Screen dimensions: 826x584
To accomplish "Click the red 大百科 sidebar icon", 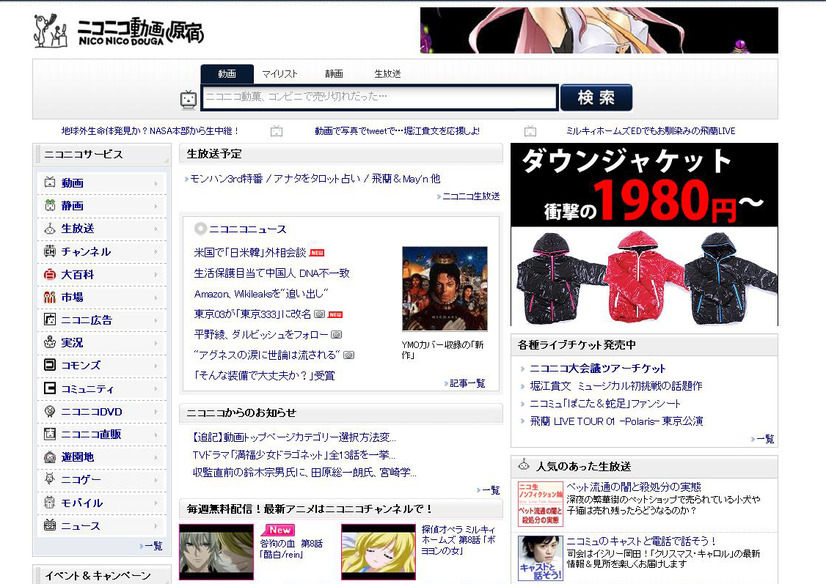I will (x=50, y=274).
